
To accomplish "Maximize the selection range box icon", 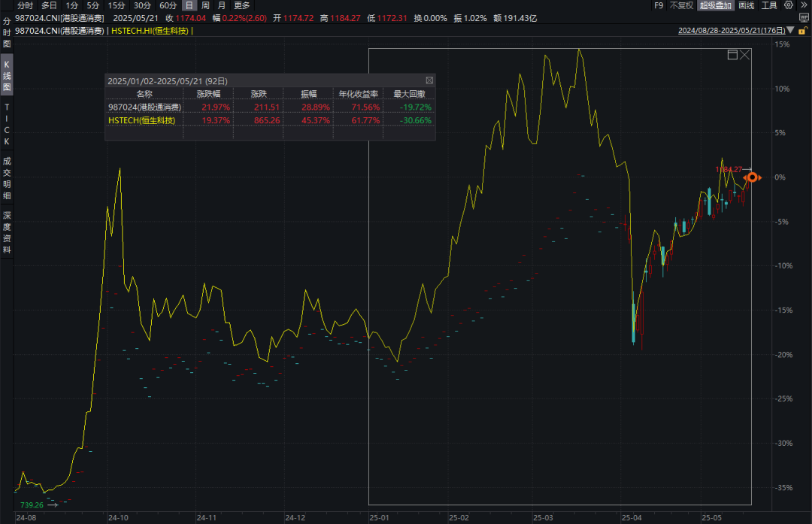I will (x=732, y=54).
